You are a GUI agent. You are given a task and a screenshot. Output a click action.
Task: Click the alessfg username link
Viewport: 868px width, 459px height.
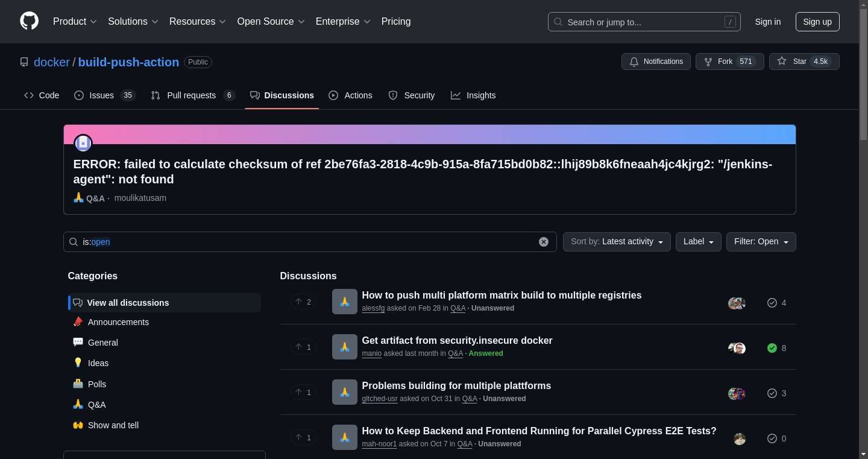point(373,308)
